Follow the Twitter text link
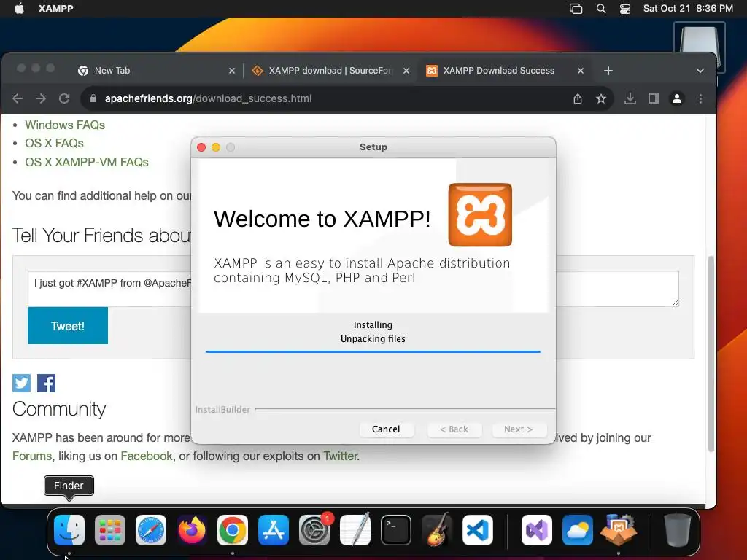The height and width of the screenshot is (560, 747). point(340,456)
